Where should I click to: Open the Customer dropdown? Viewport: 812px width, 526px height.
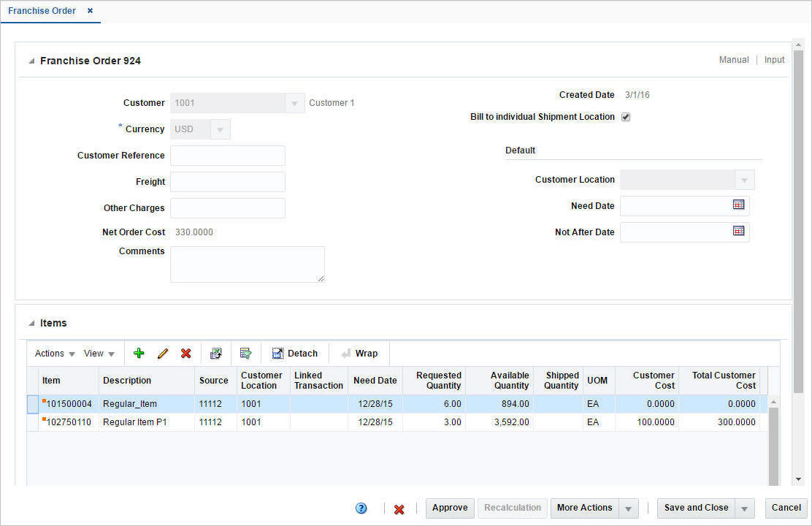[x=294, y=103]
